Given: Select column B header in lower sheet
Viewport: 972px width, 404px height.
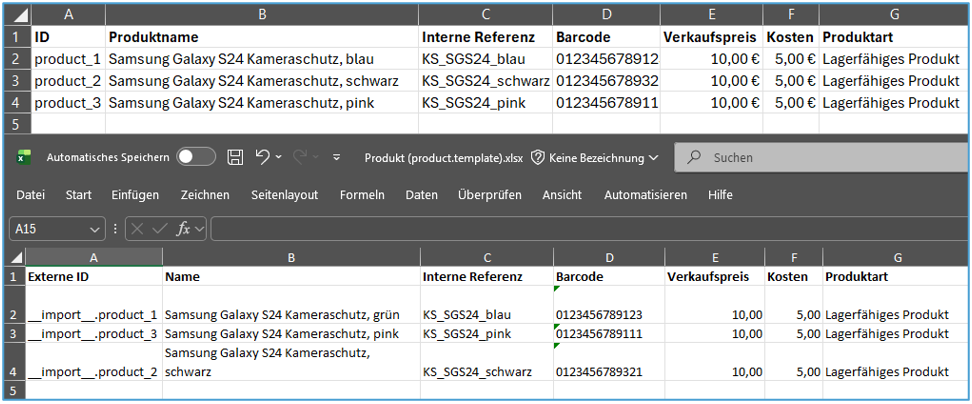Looking at the screenshot, I should tap(290, 257).
